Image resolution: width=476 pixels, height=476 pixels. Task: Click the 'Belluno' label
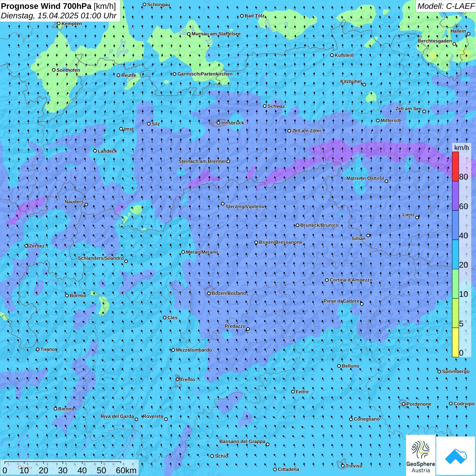(x=350, y=366)
